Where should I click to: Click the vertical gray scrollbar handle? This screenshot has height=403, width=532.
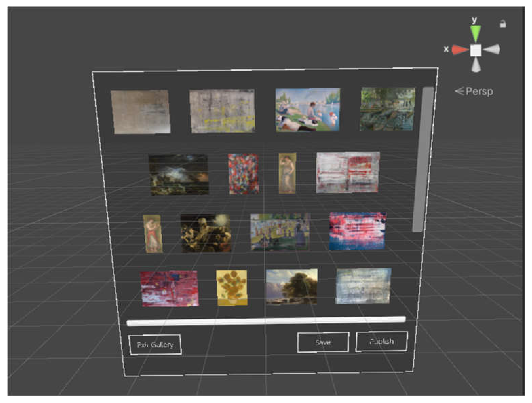coord(423,160)
